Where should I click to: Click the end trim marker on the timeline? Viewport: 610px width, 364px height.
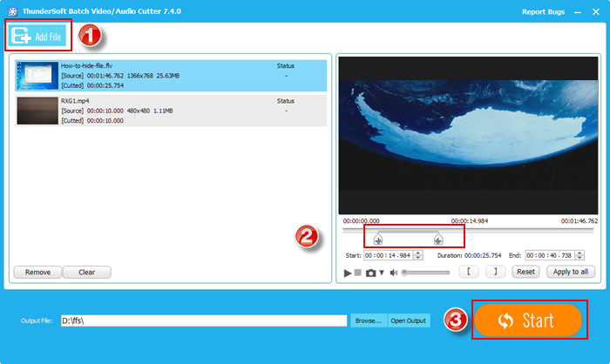click(437, 239)
